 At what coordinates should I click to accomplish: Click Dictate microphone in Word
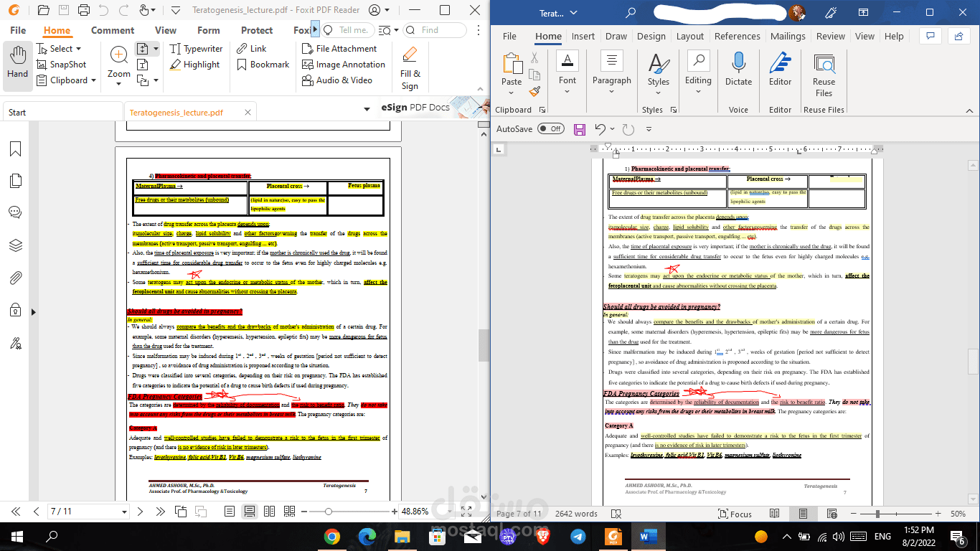pos(738,70)
